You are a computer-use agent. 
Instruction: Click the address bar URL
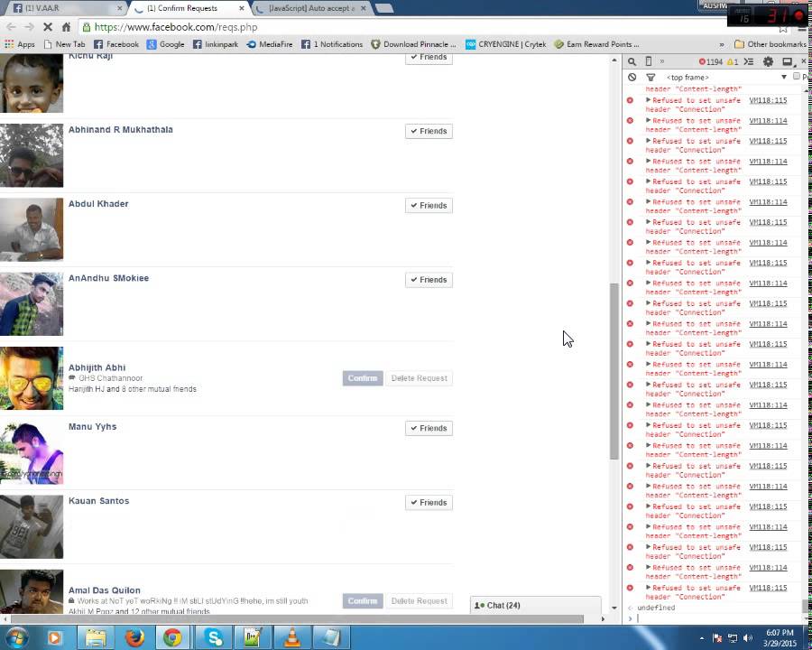click(x=176, y=27)
